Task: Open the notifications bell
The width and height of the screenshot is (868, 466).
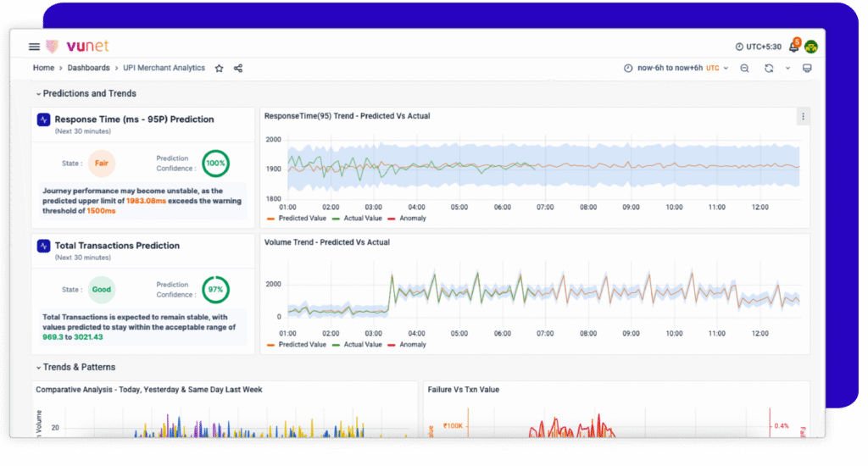Action: (x=794, y=47)
